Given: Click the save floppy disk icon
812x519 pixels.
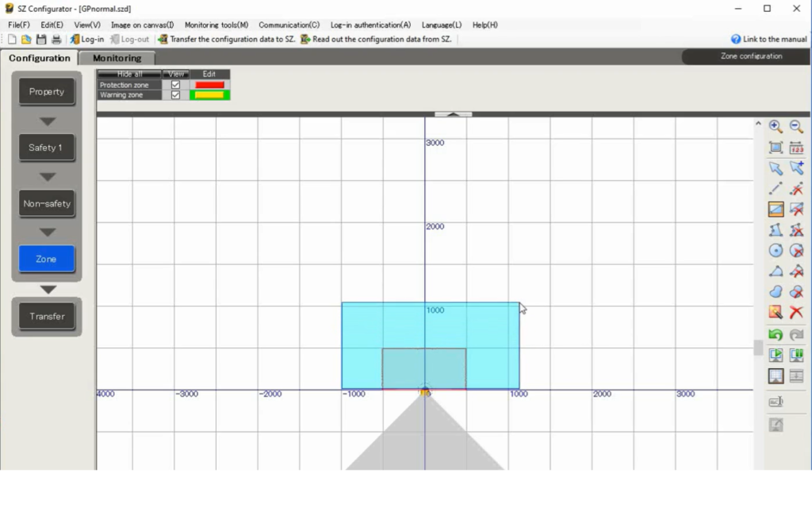Looking at the screenshot, I should click(x=41, y=39).
